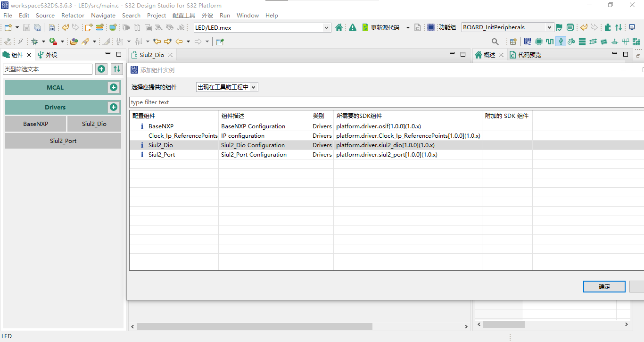Select the Clock_Ip_ReferencePoints row
Screen dimensions: 644x342
(387, 136)
